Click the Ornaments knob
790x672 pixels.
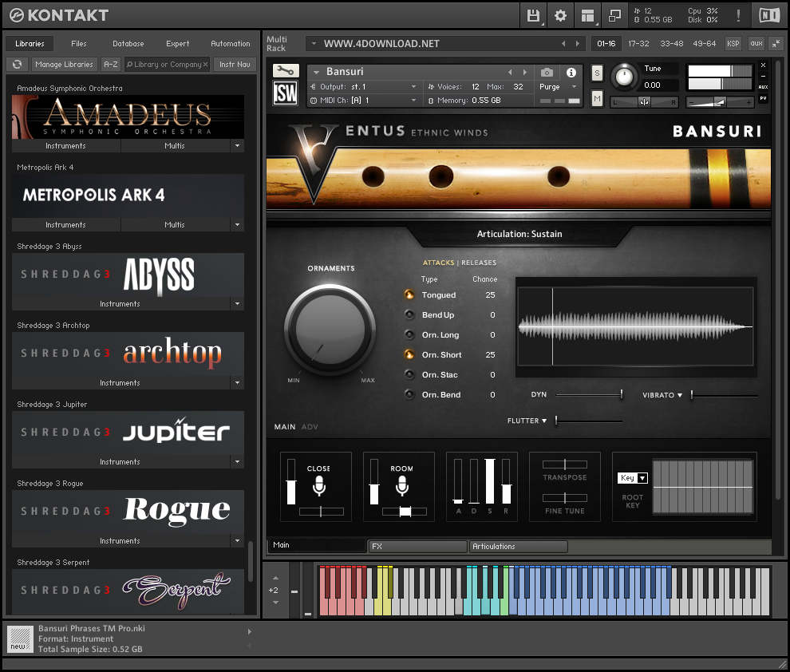tap(330, 329)
